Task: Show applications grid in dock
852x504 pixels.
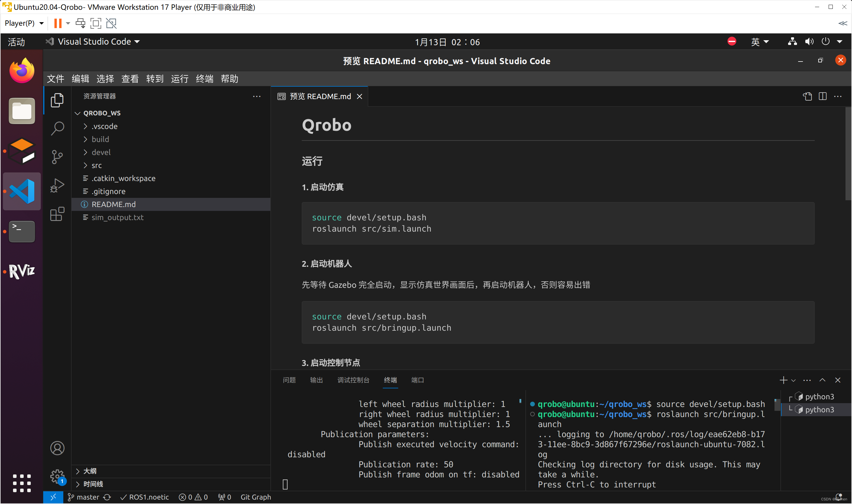Action: [x=22, y=483]
